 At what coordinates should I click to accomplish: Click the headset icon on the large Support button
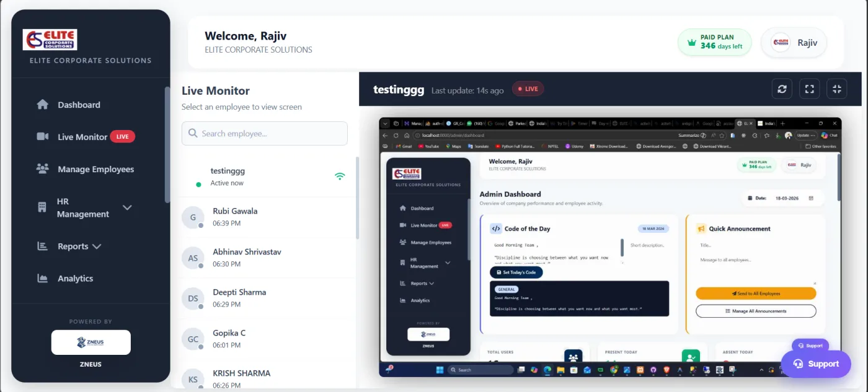pos(799,364)
